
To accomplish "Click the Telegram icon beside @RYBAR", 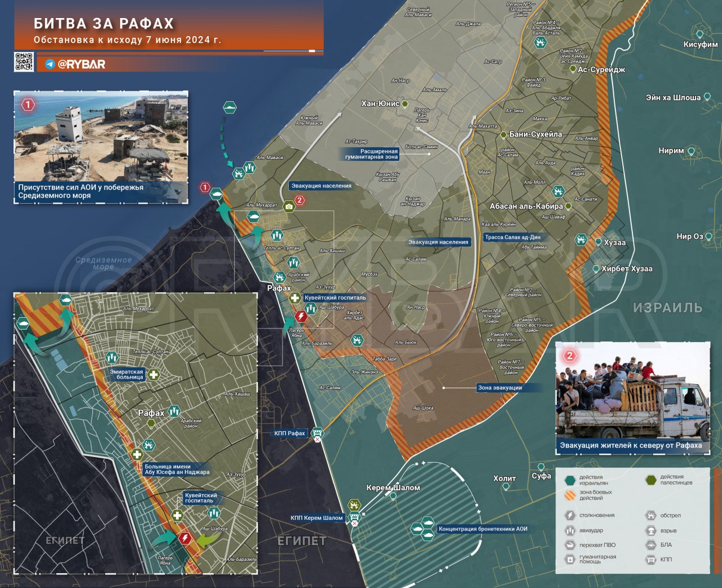I will [x=50, y=64].
